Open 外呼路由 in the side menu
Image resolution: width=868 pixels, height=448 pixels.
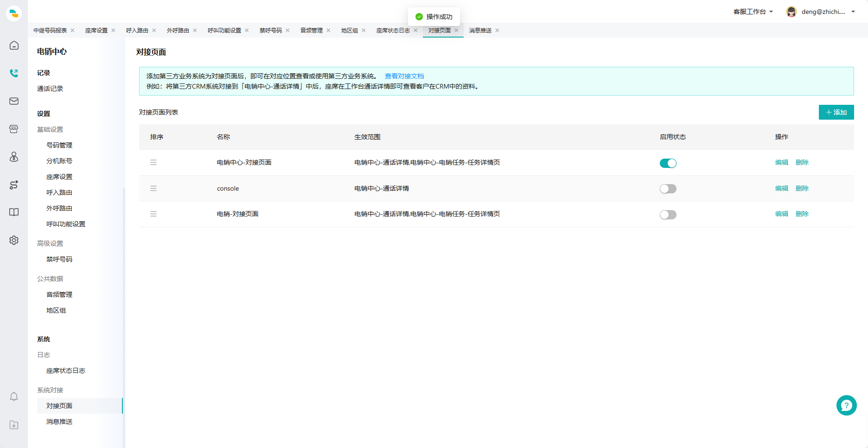click(59, 208)
